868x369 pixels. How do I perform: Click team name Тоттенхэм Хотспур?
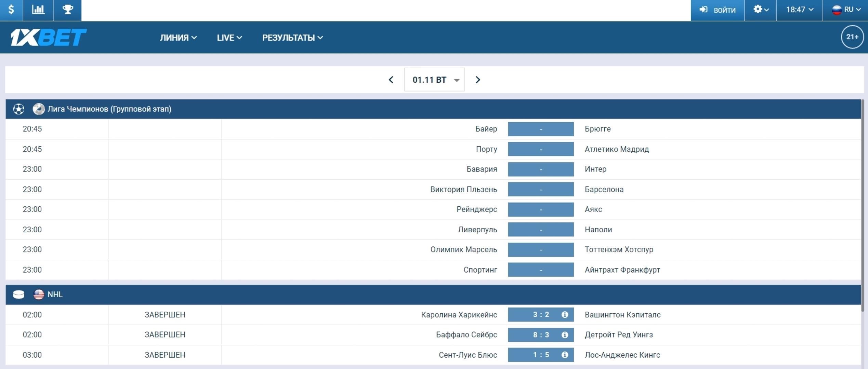(619, 249)
